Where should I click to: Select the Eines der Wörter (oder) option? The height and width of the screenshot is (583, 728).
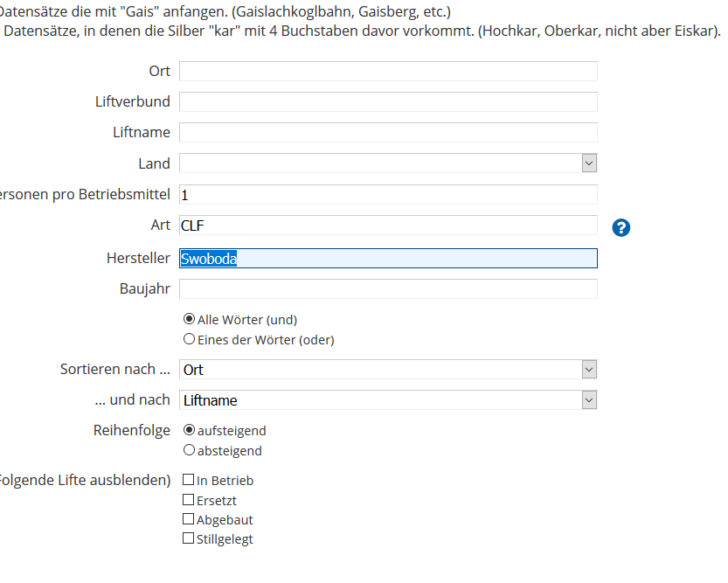click(189, 339)
